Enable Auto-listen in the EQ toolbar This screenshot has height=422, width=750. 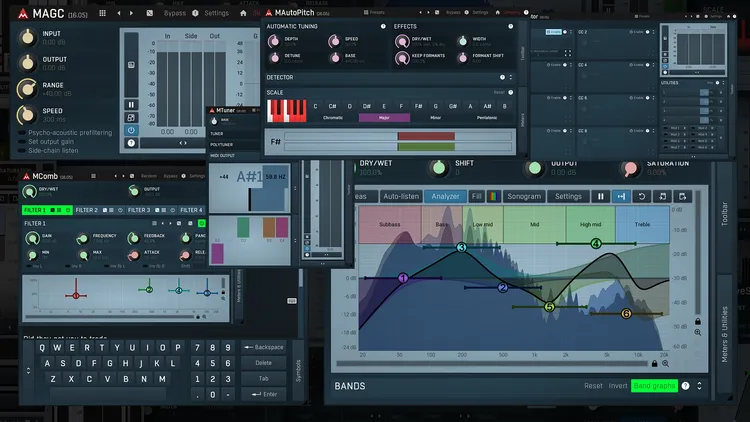click(401, 196)
